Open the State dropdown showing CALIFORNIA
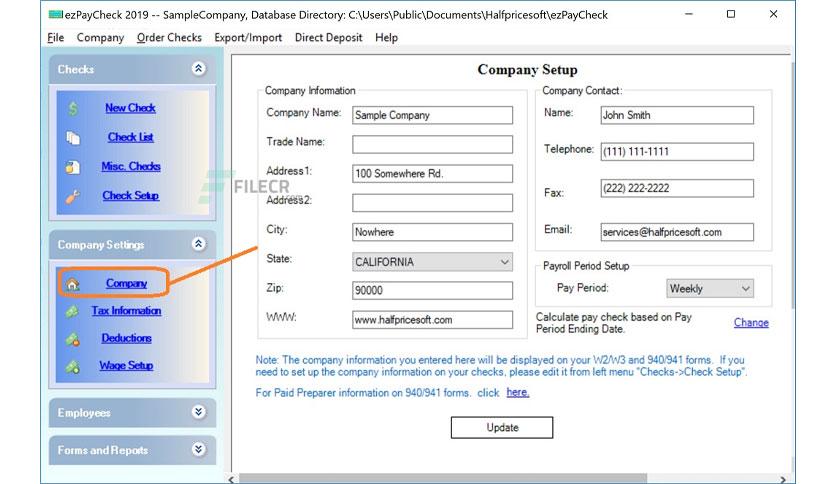836x484 pixels. pos(432,262)
